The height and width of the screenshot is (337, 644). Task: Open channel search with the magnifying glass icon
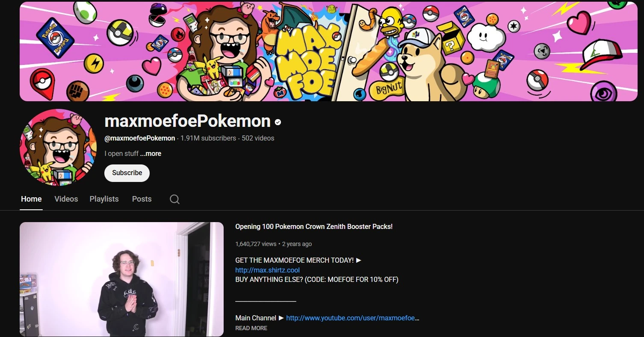click(x=174, y=199)
